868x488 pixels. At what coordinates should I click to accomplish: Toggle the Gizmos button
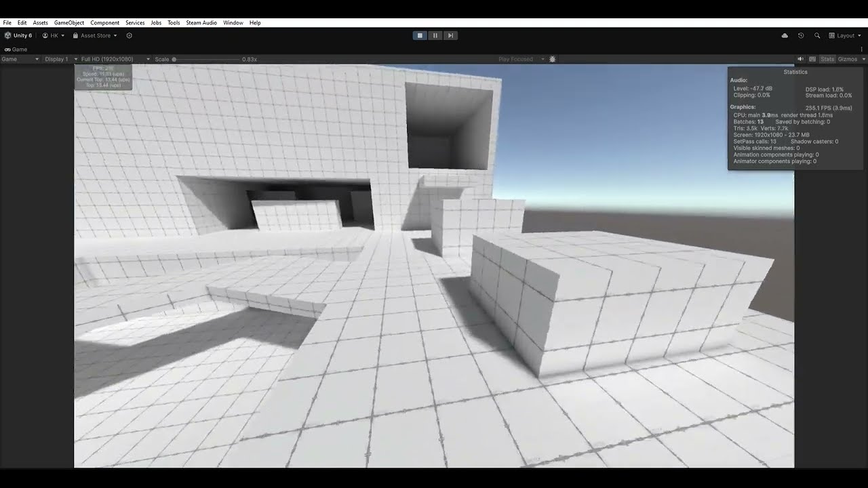pos(848,59)
